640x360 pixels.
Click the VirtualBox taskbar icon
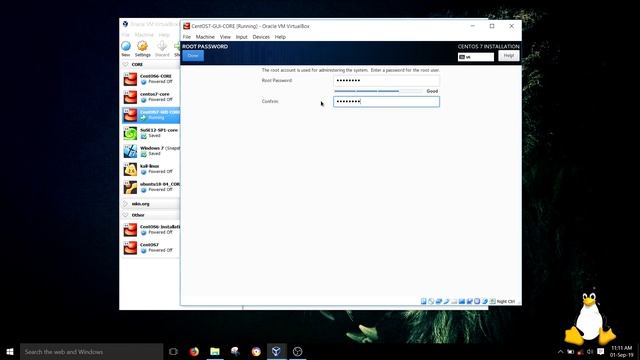pos(276,351)
